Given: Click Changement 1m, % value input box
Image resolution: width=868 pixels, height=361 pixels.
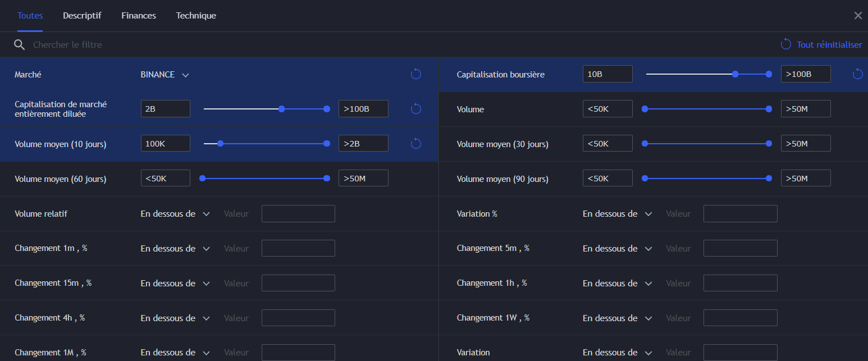Looking at the screenshot, I should point(298,249).
